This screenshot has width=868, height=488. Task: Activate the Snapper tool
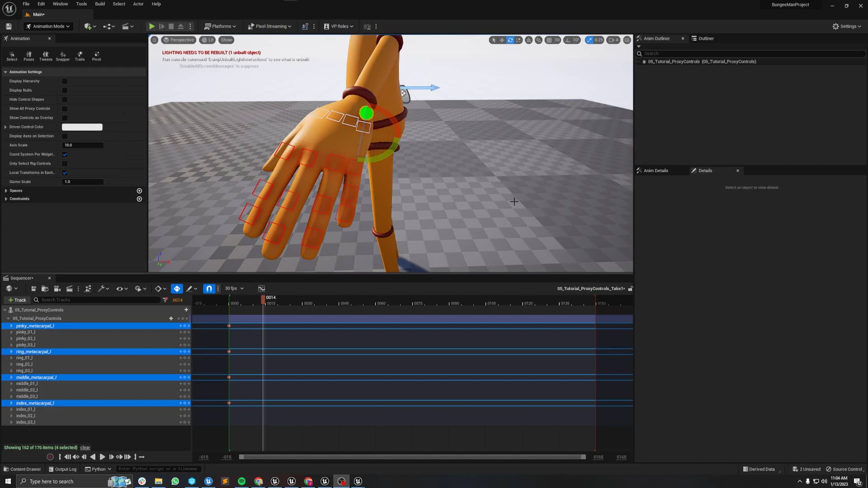click(x=62, y=56)
